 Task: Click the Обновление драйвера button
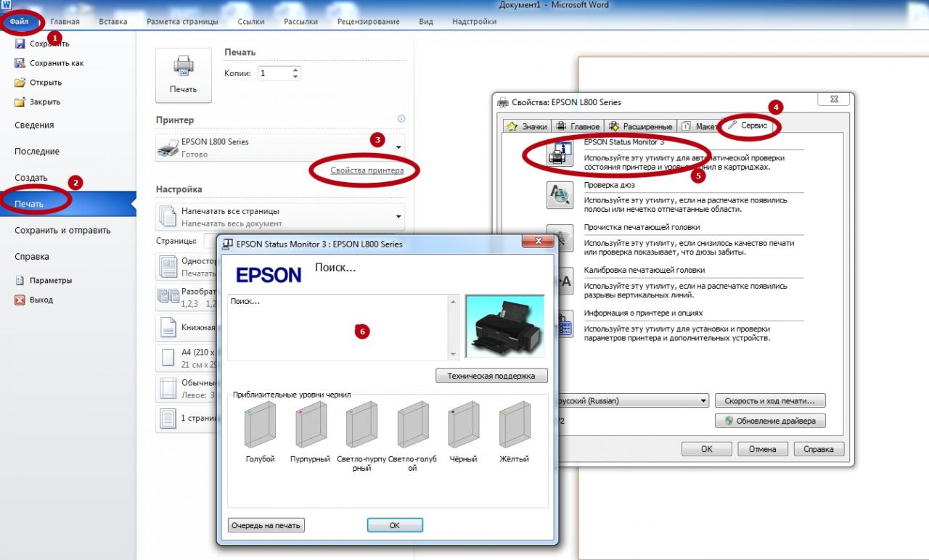tap(770, 421)
